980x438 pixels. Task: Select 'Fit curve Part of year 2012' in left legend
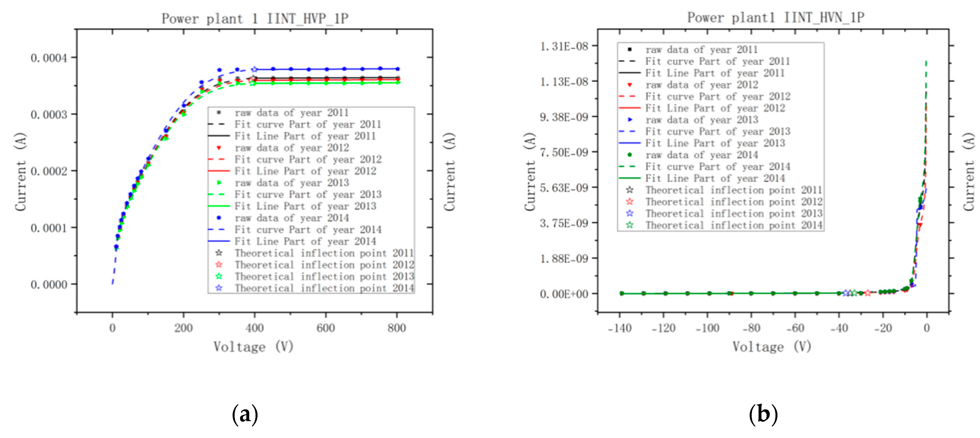[308, 160]
